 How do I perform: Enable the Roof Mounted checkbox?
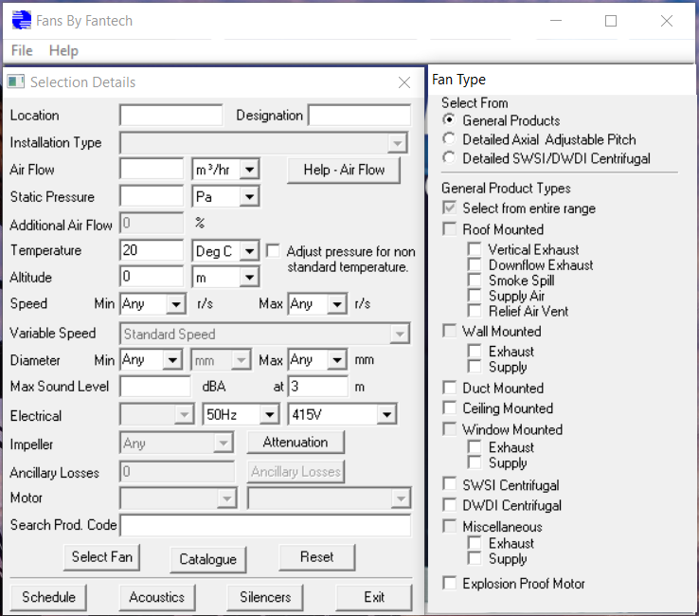(x=450, y=229)
